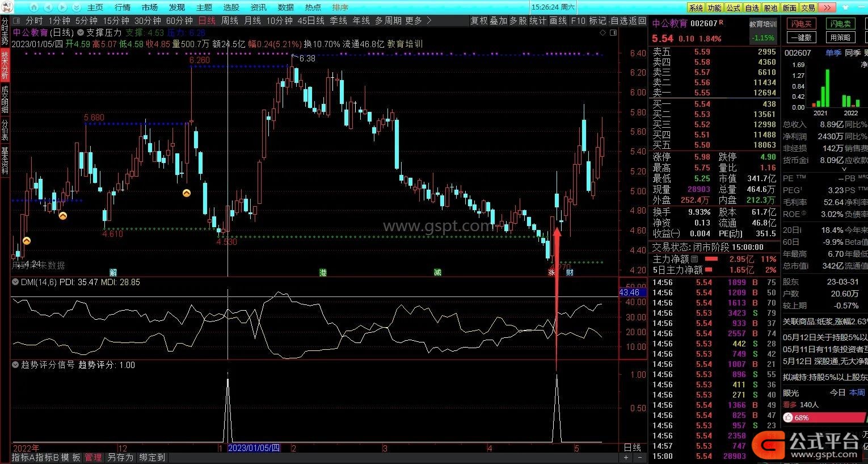The image size is (868, 464).
Task: Open the F10 company info
Action: pos(578,20)
